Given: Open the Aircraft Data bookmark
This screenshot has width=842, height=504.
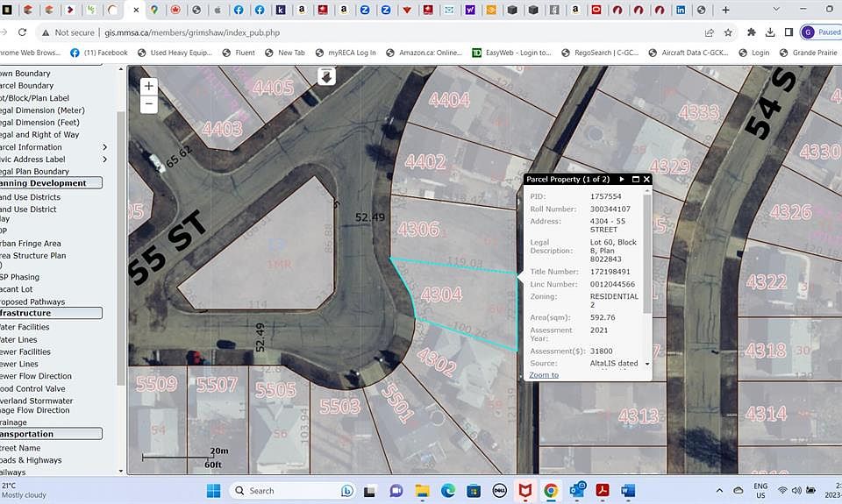Looking at the screenshot, I should tap(689, 53).
